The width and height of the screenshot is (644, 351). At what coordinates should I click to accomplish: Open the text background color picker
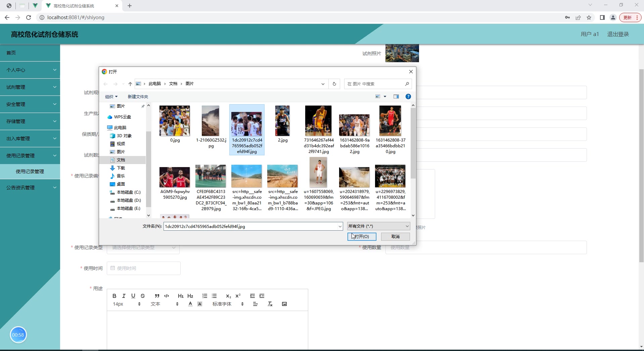tap(200, 304)
